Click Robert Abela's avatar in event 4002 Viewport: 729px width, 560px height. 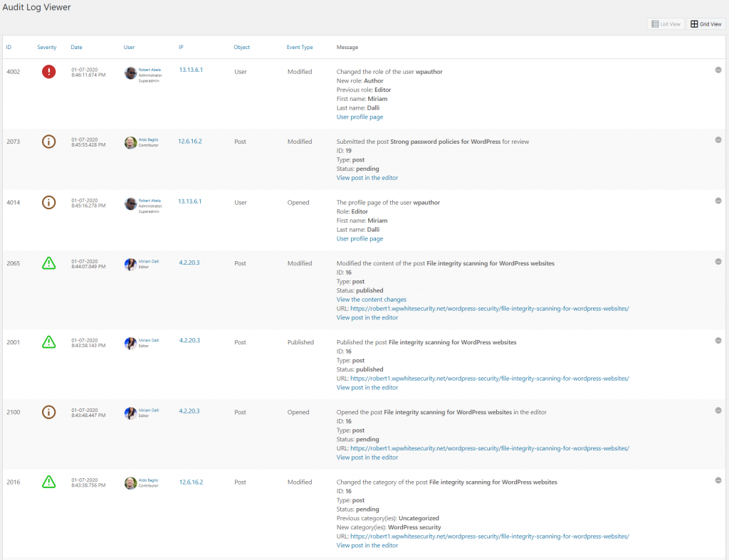[130, 73]
